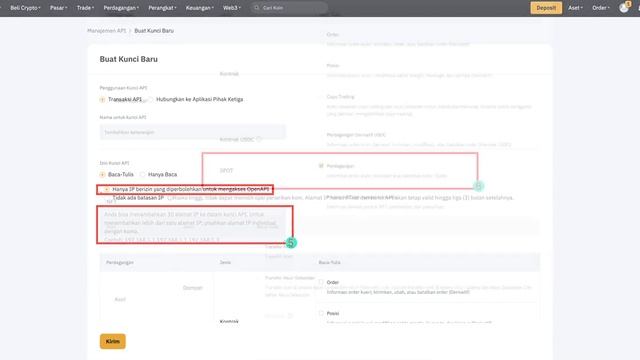Tick the Posisi permission checkbox
This screenshot has width=640, height=360.
[x=321, y=313]
